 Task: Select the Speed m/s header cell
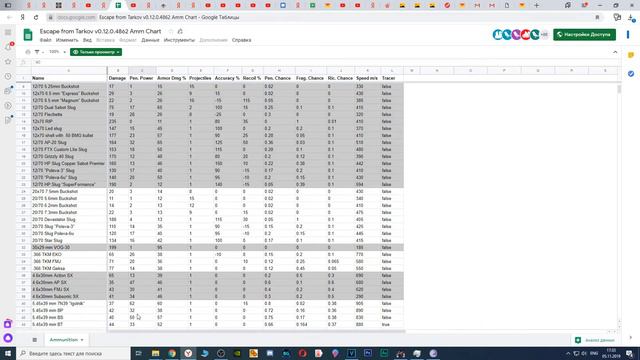(367, 78)
